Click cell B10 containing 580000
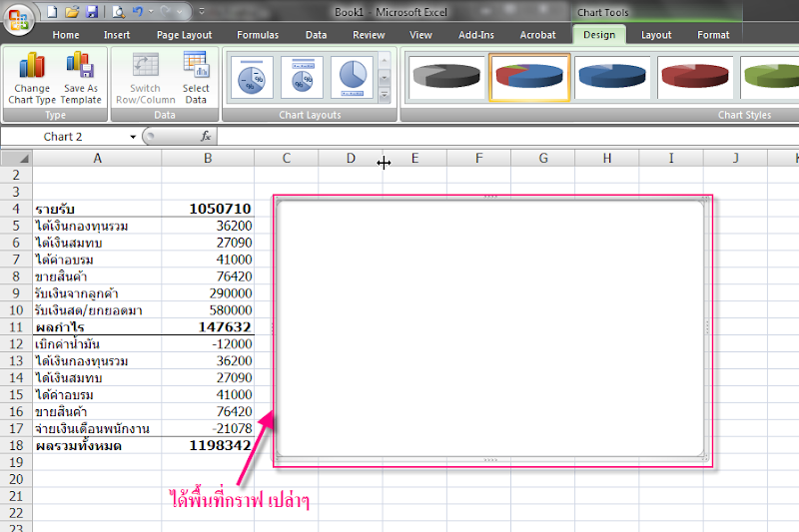This screenshot has height=532, width=799. [208, 310]
